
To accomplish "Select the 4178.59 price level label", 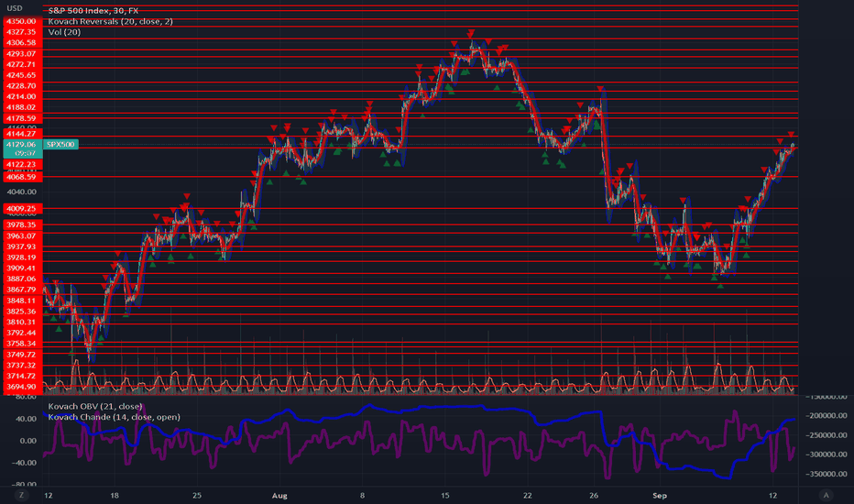I will (22, 118).
